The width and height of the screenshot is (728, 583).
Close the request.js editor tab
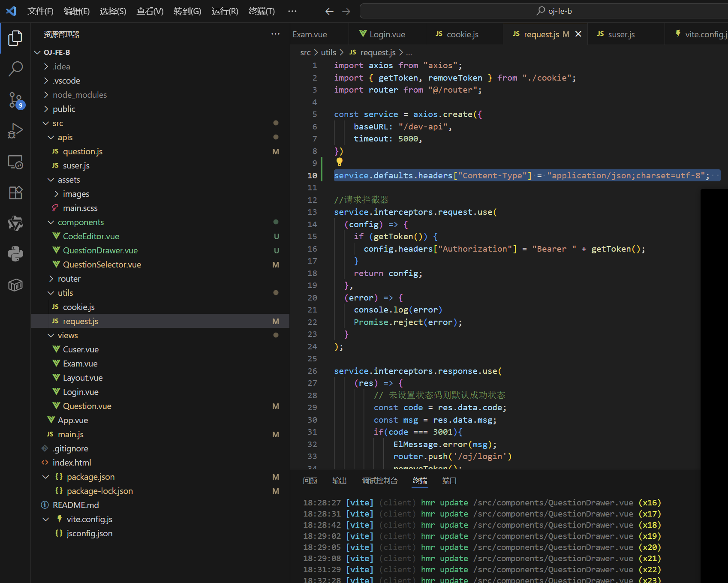click(578, 34)
